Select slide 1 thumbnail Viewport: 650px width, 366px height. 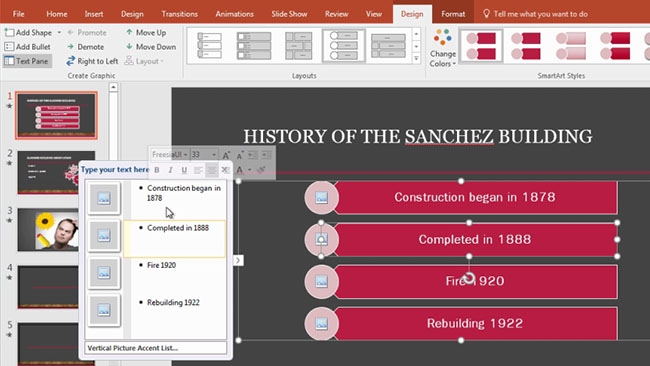(x=56, y=115)
